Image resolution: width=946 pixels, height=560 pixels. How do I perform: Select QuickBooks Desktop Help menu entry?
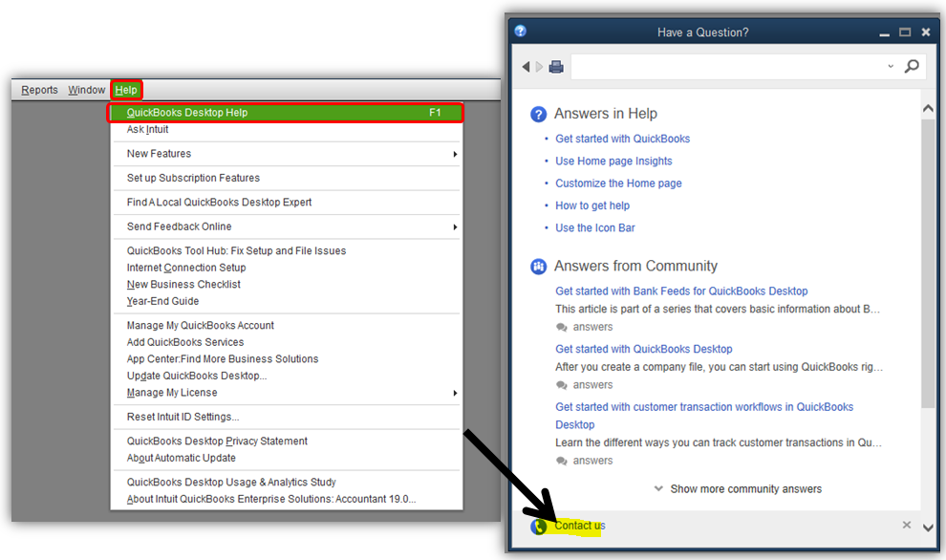coord(286,112)
